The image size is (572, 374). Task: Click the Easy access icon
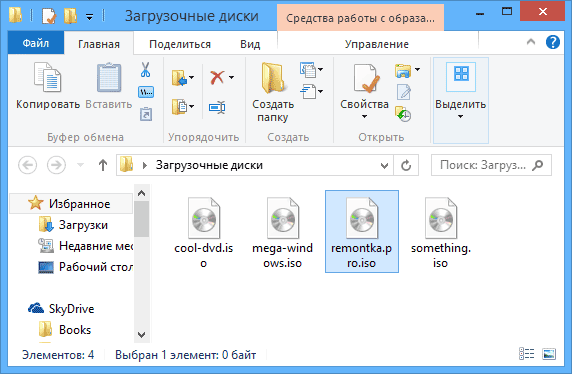pyautogui.click(x=308, y=92)
